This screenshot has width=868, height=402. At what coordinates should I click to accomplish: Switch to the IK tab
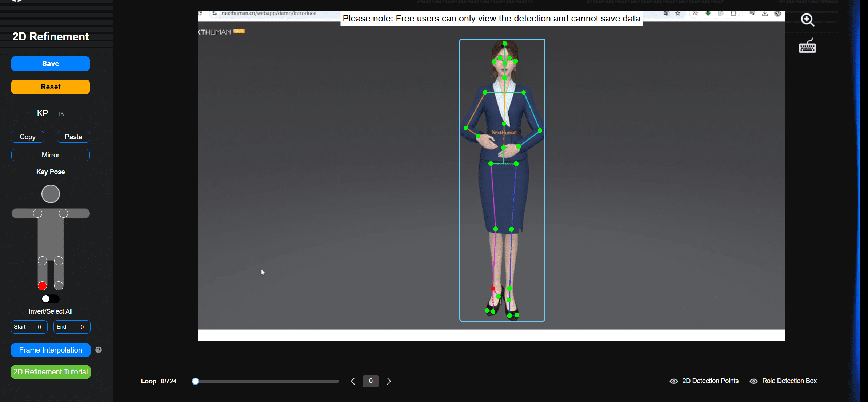pyautogui.click(x=61, y=114)
